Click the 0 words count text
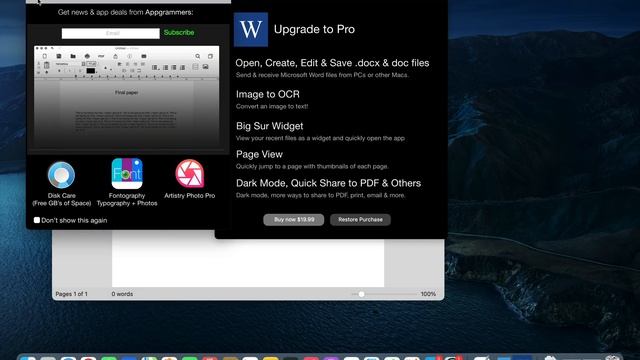The height and width of the screenshot is (360, 640). [x=122, y=294]
